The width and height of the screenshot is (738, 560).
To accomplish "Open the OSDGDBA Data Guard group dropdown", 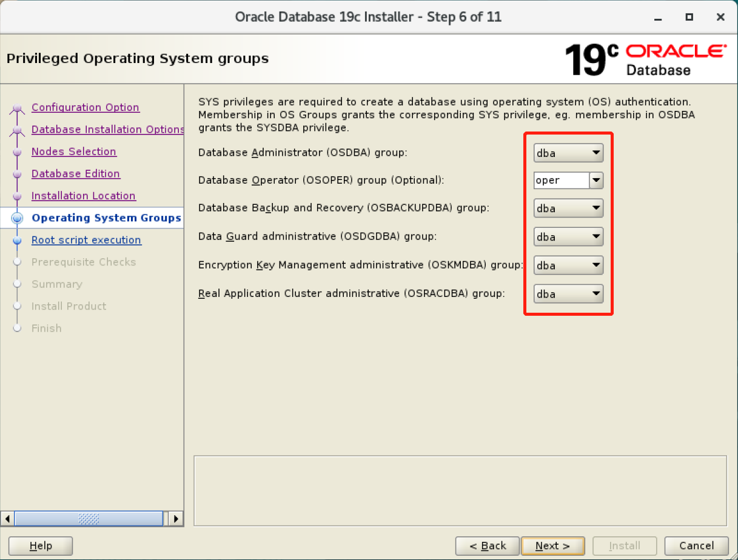I will [568, 237].
